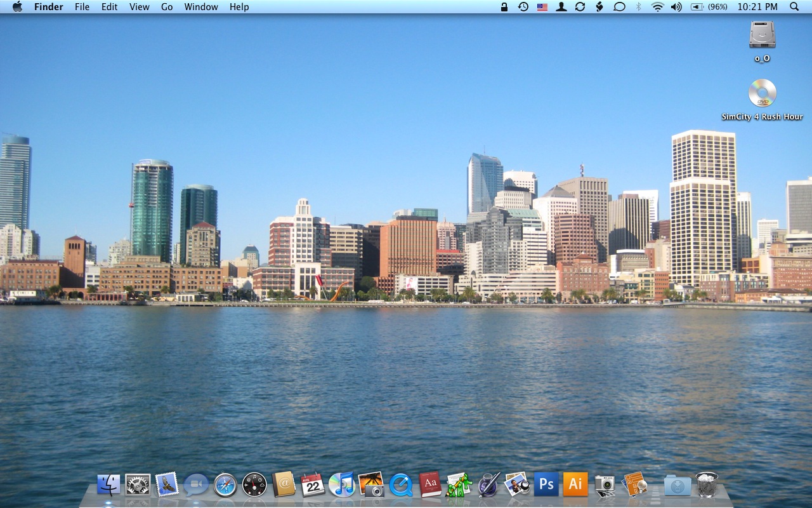Viewport: 812px width, 508px height.
Task: Launch Pages ink-and-pen icon in dock
Action: [x=488, y=485]
